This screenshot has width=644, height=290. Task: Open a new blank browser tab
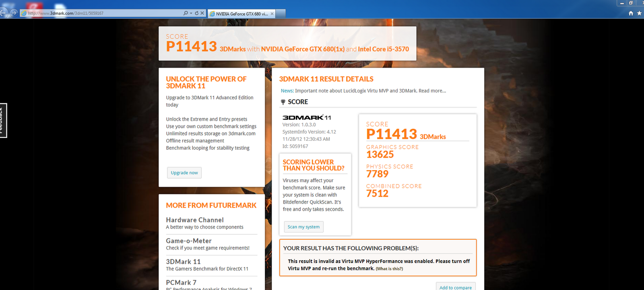(x=281, y=14)
